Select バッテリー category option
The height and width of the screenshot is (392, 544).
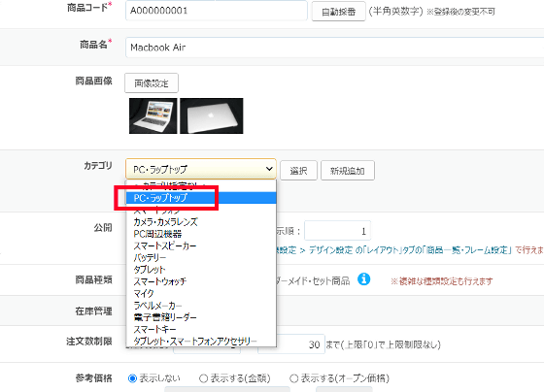201,257
